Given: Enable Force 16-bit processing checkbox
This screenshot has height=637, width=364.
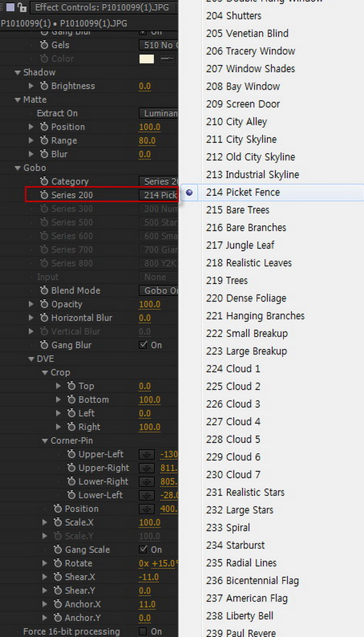Looking at the screenshot, I should coord(143,631).
